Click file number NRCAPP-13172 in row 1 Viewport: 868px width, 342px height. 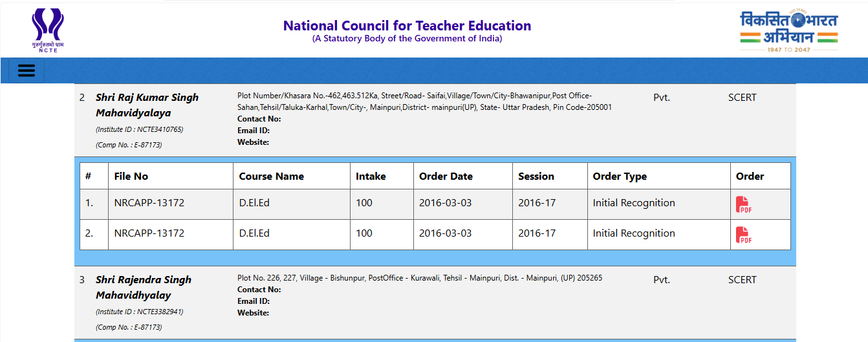point(149,203)
